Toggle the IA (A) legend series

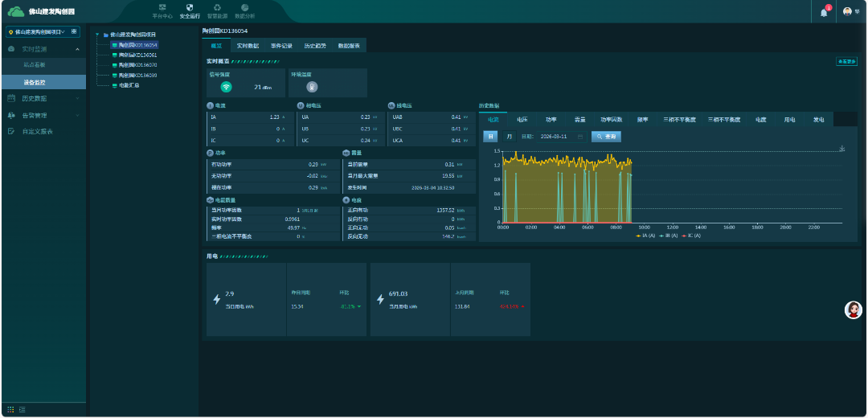point(645,236)
